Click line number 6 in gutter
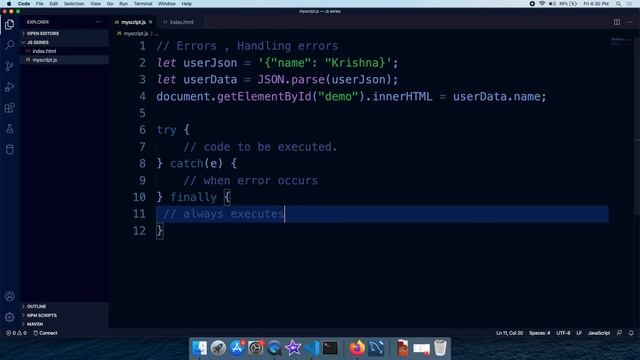 pos(142,130)
